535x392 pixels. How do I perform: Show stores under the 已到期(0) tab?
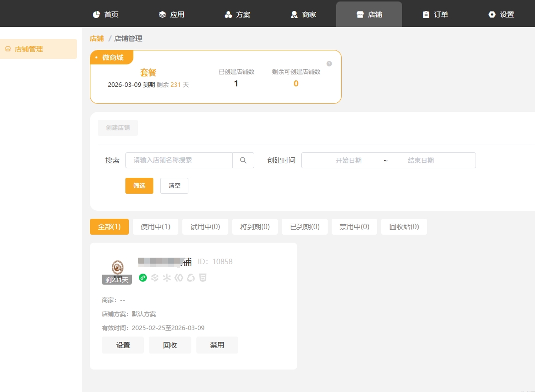tap(304, 227)
